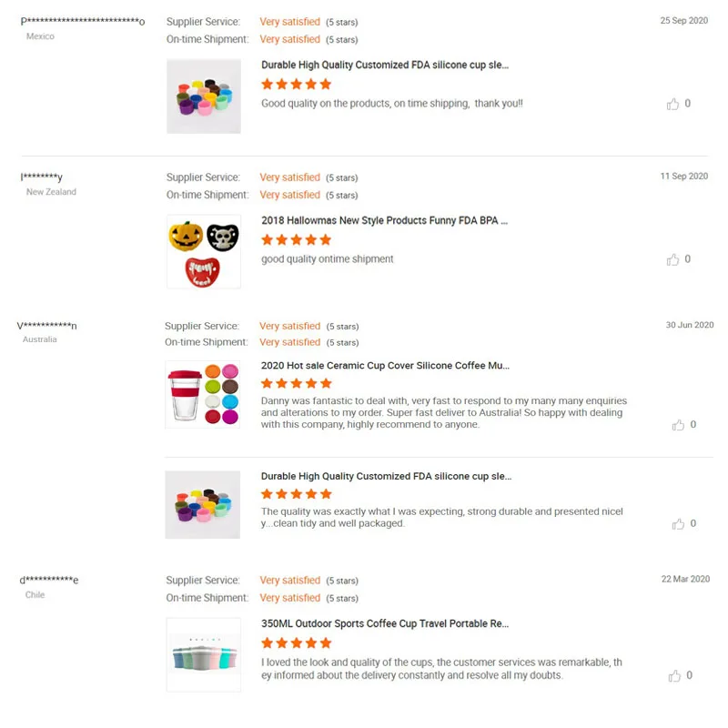728x728 pixels.
Task: Click star rating of Ceramic Cup Cover review
Action: pos(296,384)
